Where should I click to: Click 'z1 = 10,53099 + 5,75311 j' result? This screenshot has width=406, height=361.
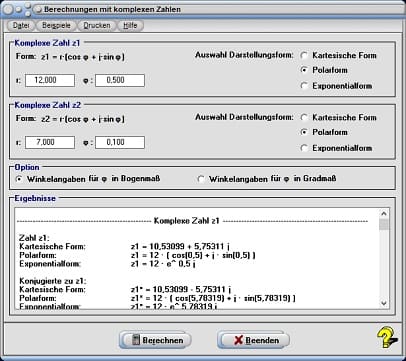click(x=180, y=247)
